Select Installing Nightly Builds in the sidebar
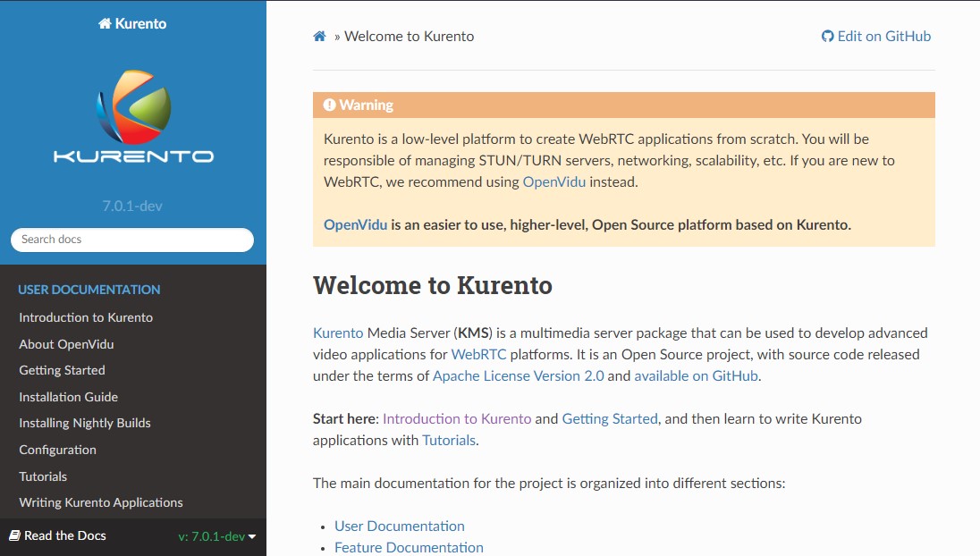Viewport: 980px width, 556px height. [85, 423]
